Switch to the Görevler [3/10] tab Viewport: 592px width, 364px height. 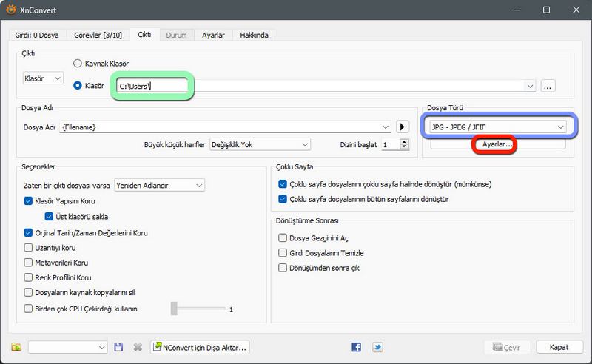[x=98, y=35]
